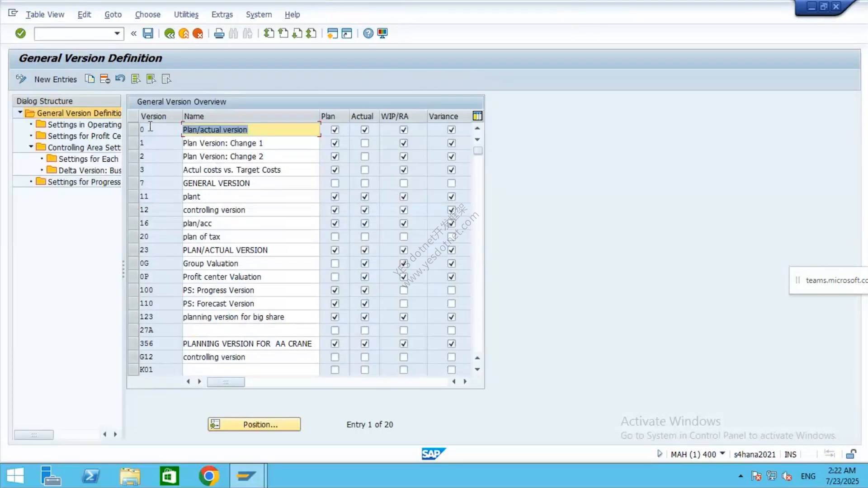The width and height of the screenshot is (868, 488).
Task: Click the Print icon in toolbar
Action: 219,33
